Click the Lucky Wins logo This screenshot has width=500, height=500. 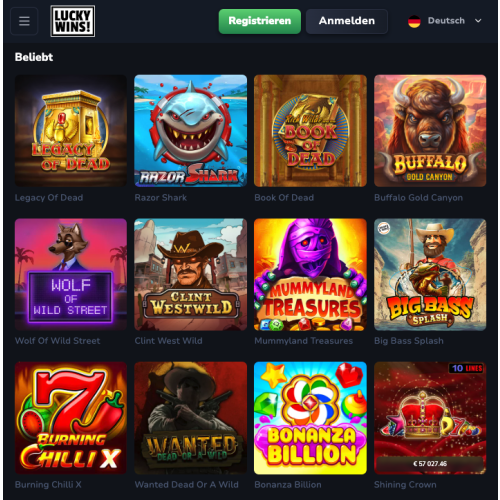point(73,21)
